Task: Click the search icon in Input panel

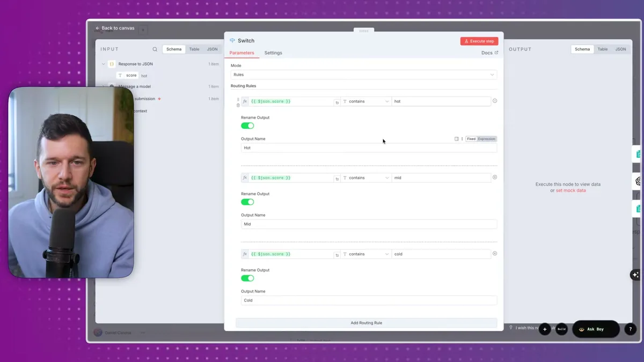Action: [155, 49]
